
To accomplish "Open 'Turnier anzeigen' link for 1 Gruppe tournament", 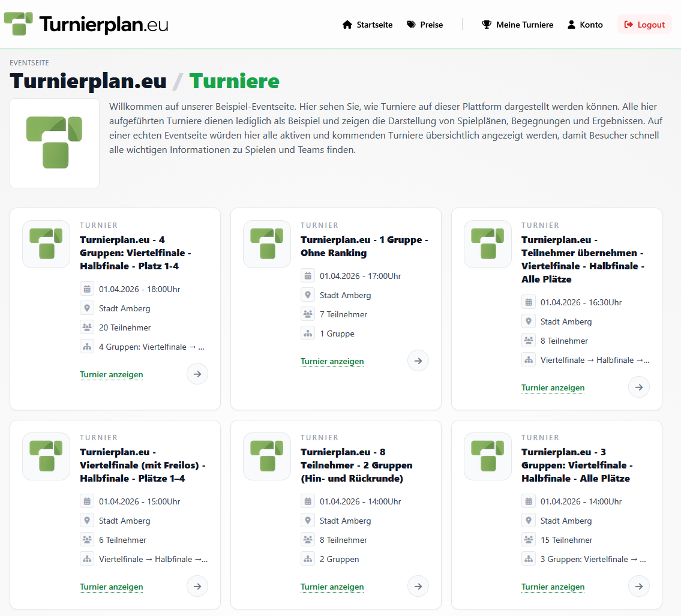I will (332, 362).
